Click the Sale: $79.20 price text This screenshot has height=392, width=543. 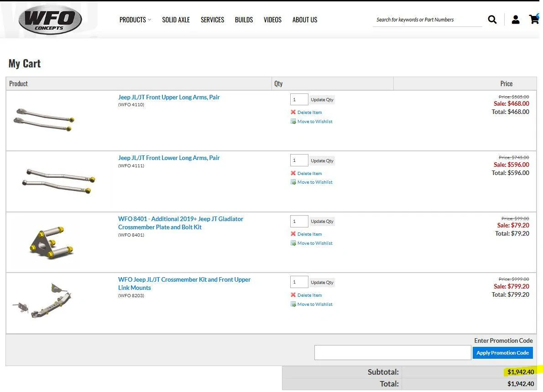[513, 225]
